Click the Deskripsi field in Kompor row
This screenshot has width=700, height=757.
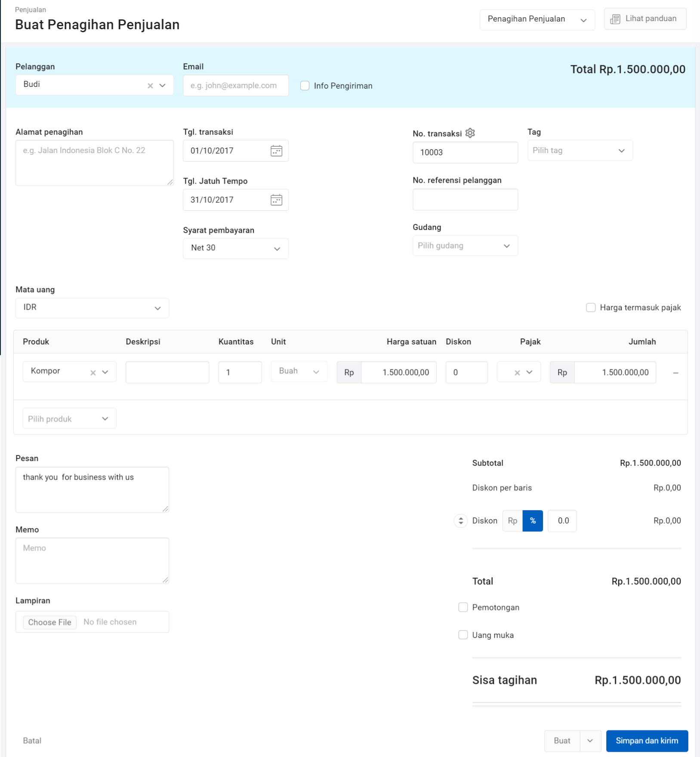(x=167, y=372)
